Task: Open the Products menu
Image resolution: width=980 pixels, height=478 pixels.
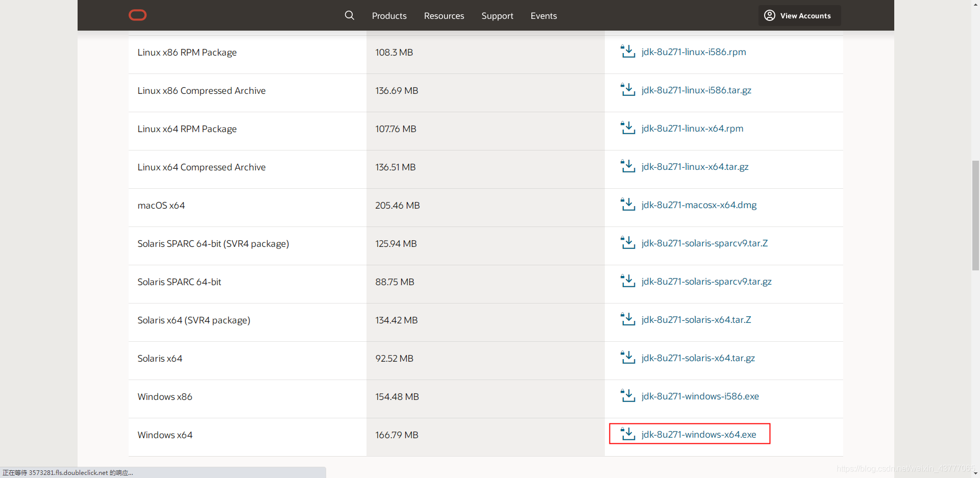Action: [x=389, y=16]
